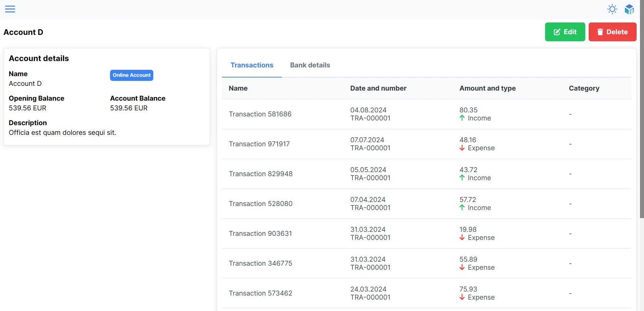This screenshot has height=311, width=644.
Task: Switch to the Bank details tab
Action: [x=310, y=65]
